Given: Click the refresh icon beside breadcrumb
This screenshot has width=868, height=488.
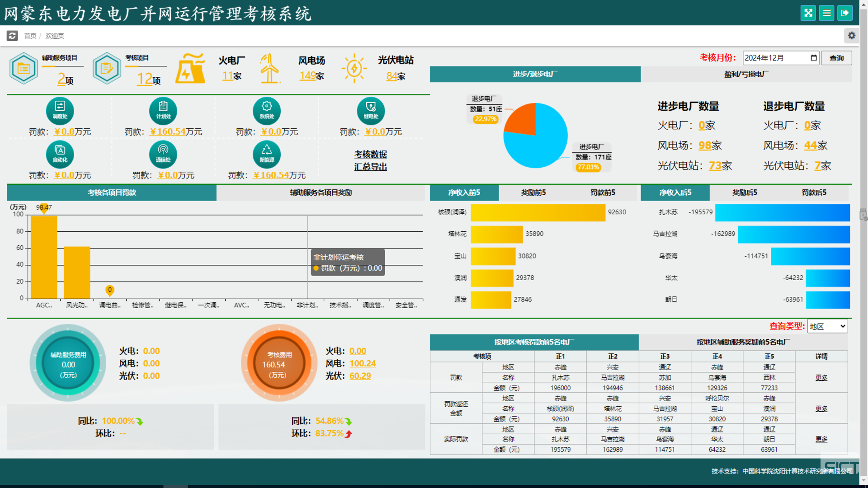Looking at the screenshot, I should pyautogui.click(x=12, y=36).
